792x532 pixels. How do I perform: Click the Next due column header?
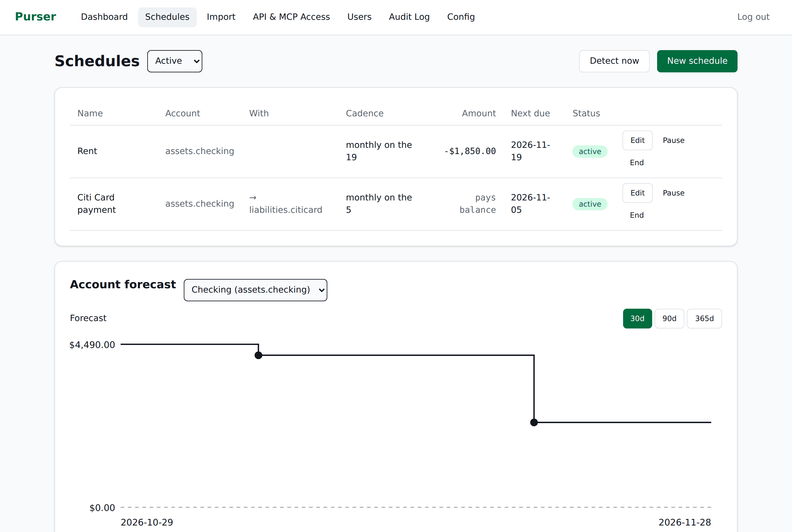[530, 113]
